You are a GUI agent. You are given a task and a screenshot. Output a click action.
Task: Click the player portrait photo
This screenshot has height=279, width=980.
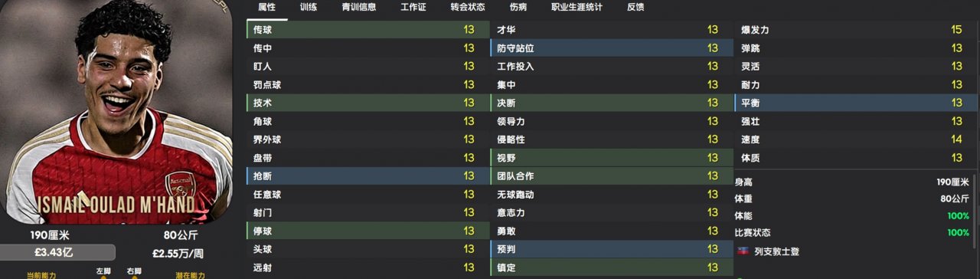coord(116,111)
